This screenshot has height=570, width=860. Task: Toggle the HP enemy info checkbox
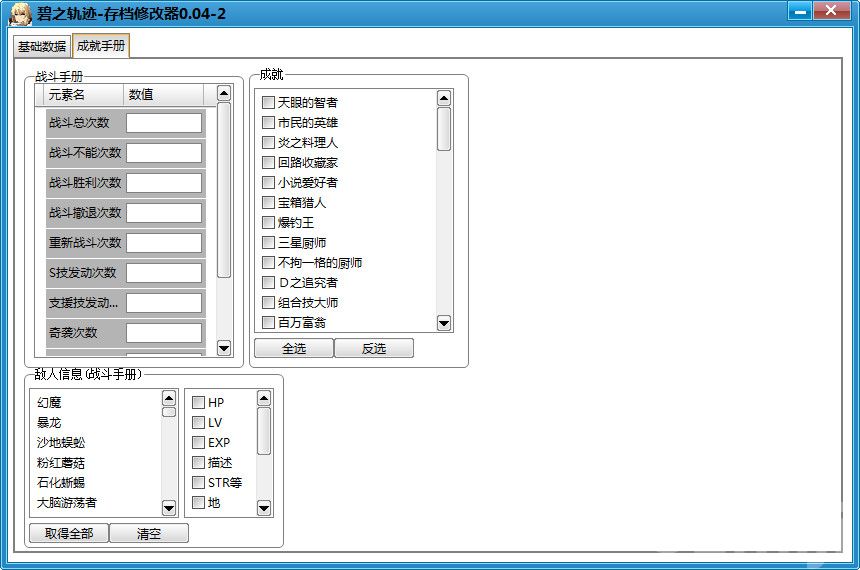coord(199,403)
